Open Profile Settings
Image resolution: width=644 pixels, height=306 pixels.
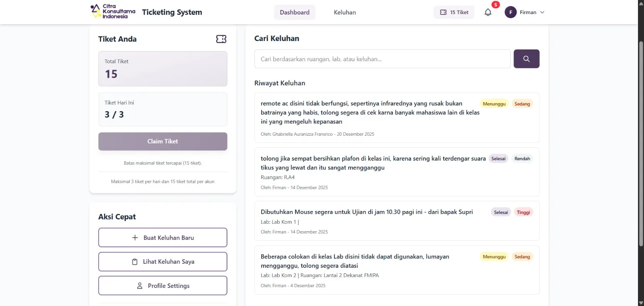[163, 285]
